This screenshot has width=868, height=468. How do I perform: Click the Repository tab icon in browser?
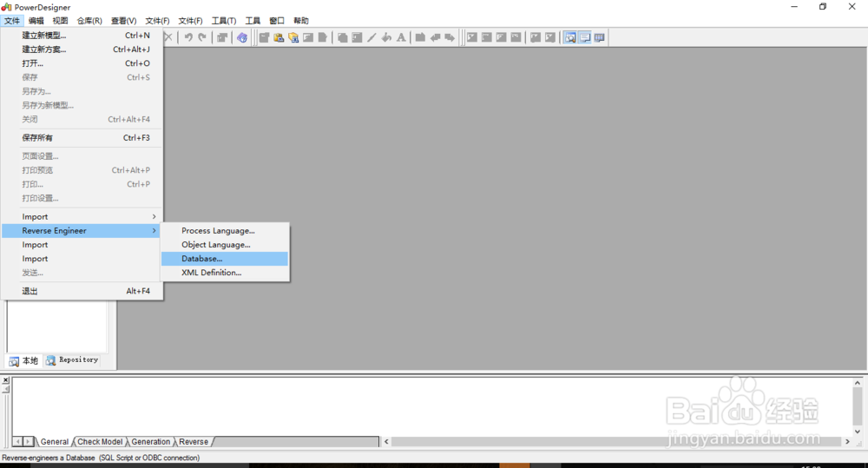50,360
